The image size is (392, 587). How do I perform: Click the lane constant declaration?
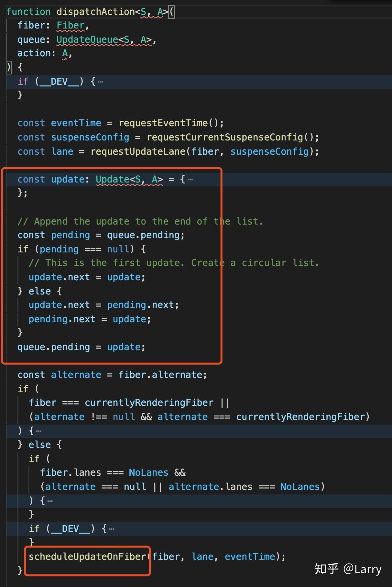62,152
